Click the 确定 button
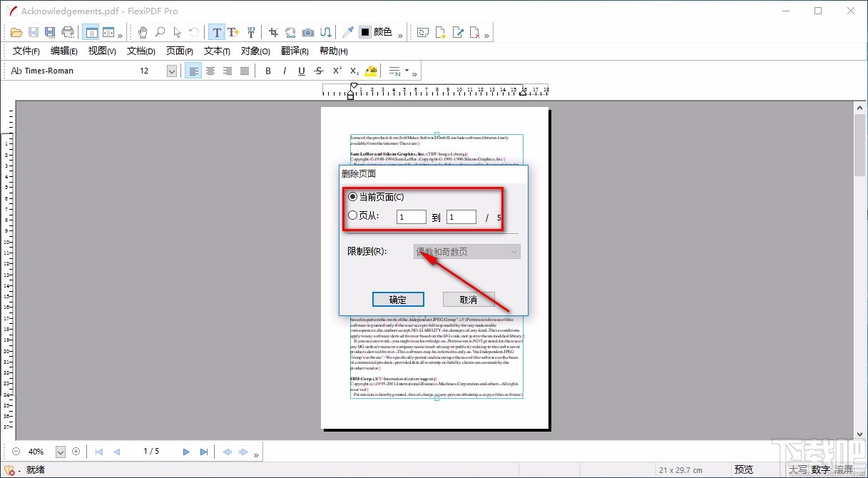Image resolution: width=868 pixels, height=478 pixels. [x=398, y=300]
